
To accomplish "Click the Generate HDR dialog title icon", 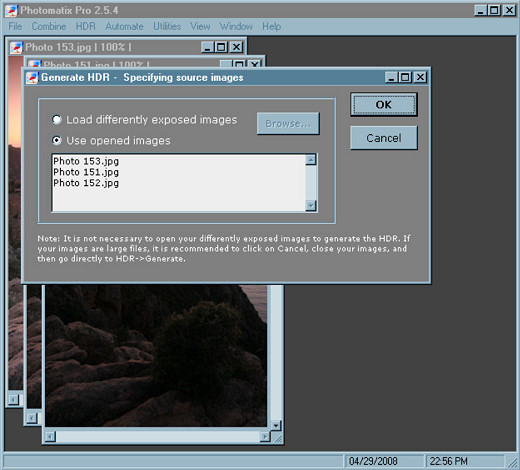I will (x=32, y=78).
